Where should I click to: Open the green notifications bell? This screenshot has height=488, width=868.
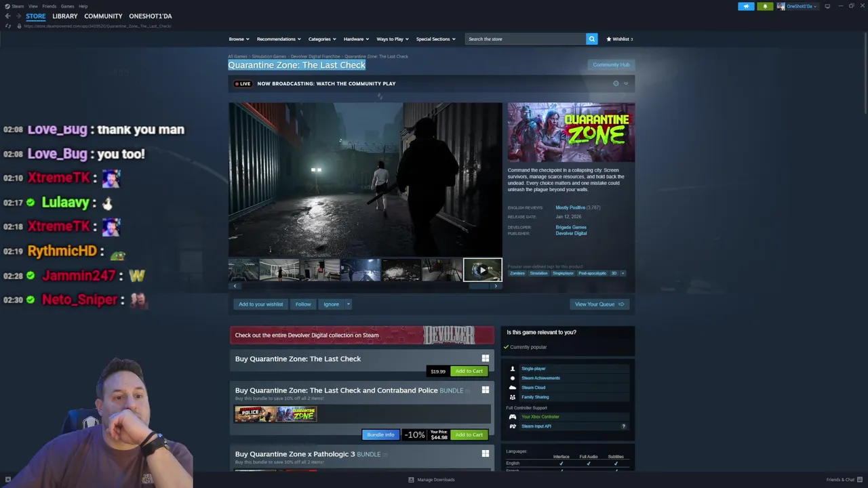[765, 6]
